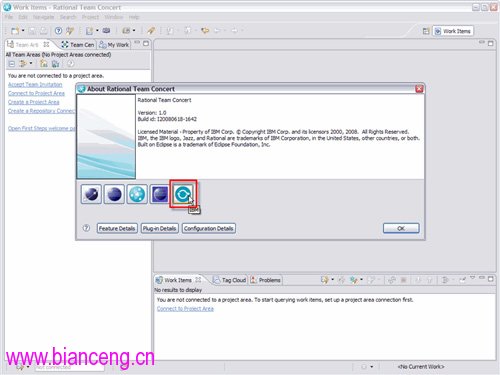Select the Team Central tab
Viewport: 500px width, 375px height.
pyautogui.click(x=78, y=44)
